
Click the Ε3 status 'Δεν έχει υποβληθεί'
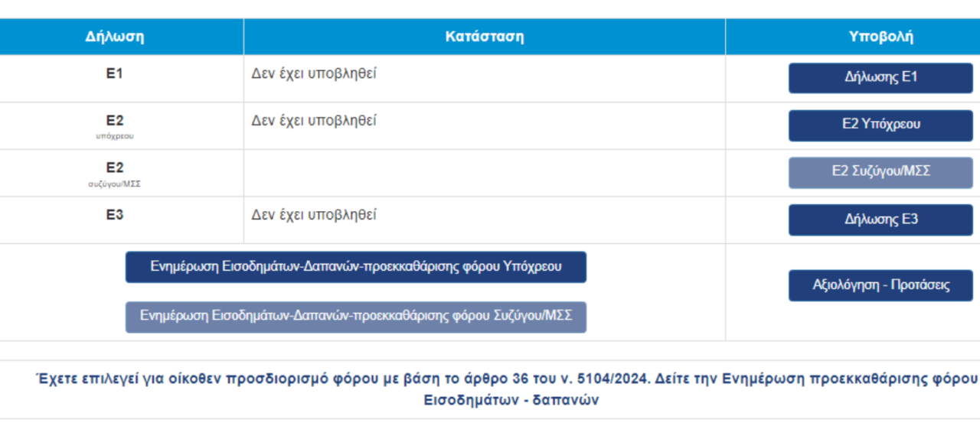[314, 216]
